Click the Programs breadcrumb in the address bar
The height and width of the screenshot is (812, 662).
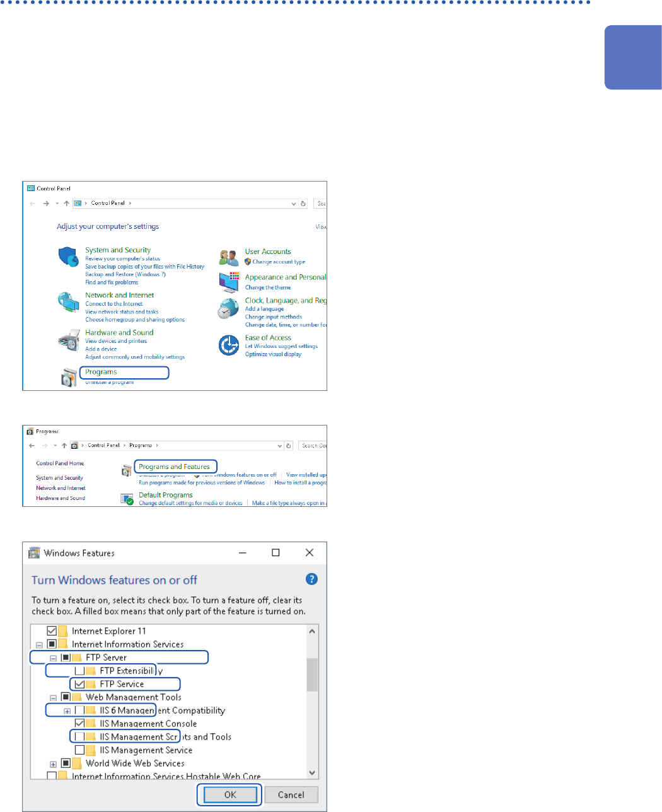pyautogui.click(x=141, y=445)
